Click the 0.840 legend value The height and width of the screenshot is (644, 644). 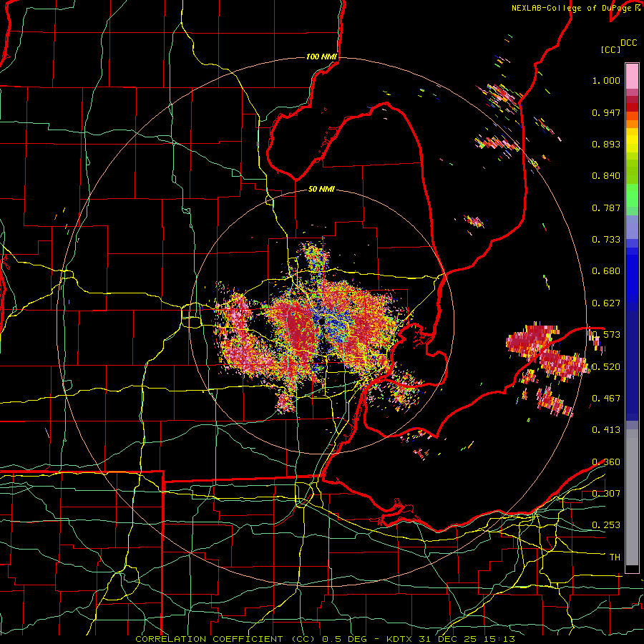pyautogui.click(x=606, y=176)
